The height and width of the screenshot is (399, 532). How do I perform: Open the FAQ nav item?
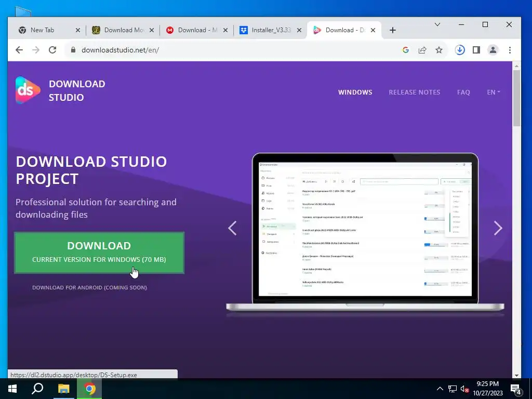point(463,92)
